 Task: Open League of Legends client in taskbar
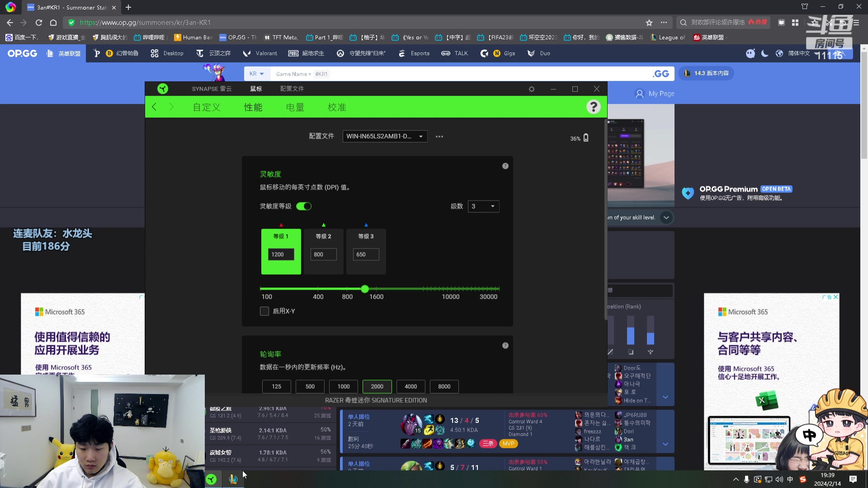point(233,479)
